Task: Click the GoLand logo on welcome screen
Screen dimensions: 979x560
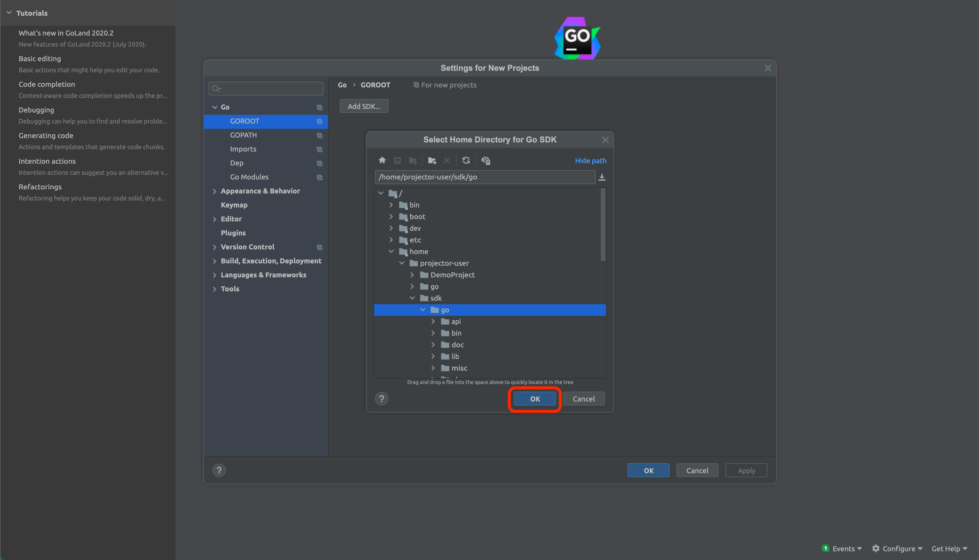Action: 577,38
